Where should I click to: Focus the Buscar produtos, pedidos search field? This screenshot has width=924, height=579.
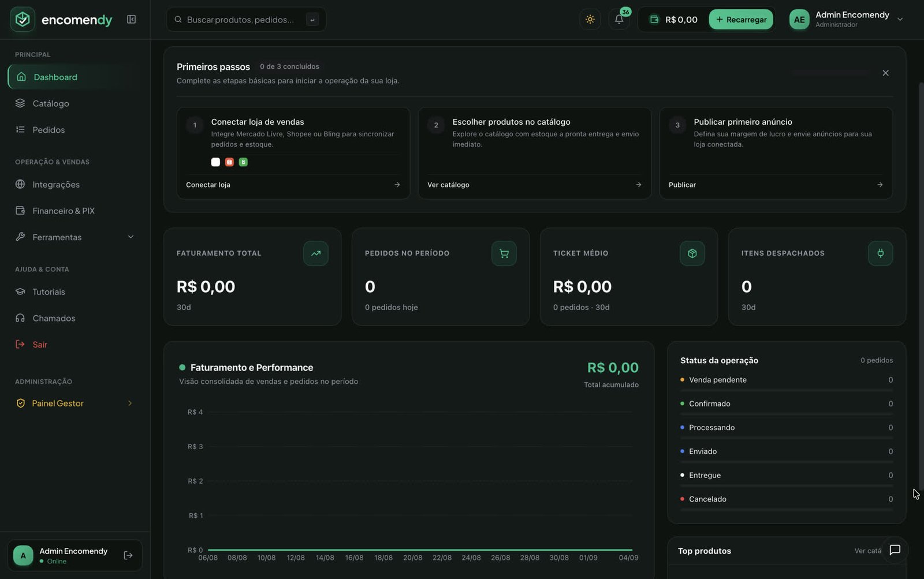click(246, 20)
